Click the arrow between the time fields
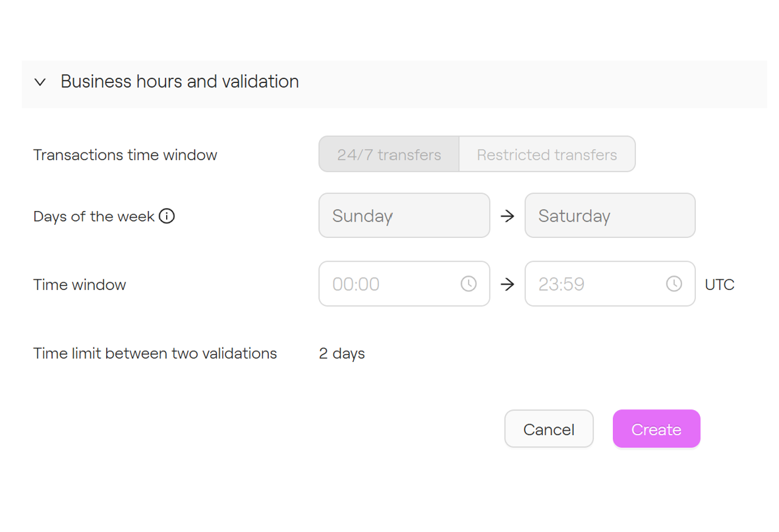Screen dimensions: 779x532 pyautogui.click(x=507, y=285)
